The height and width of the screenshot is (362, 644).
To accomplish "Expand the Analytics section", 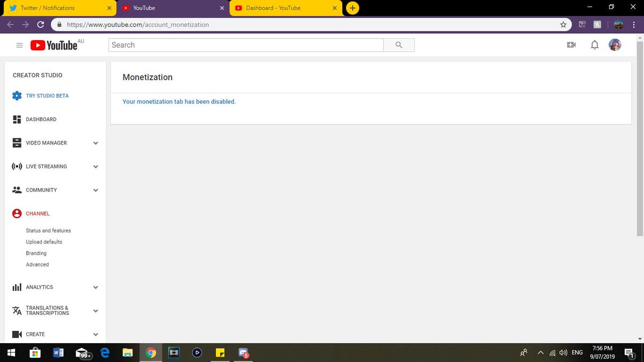I will click(x=96, y=287).
